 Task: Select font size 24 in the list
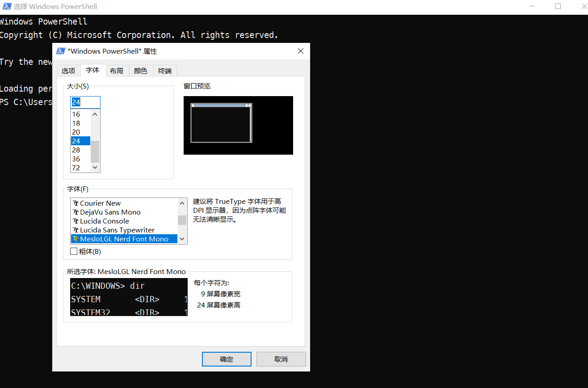[x=80, y=141]
